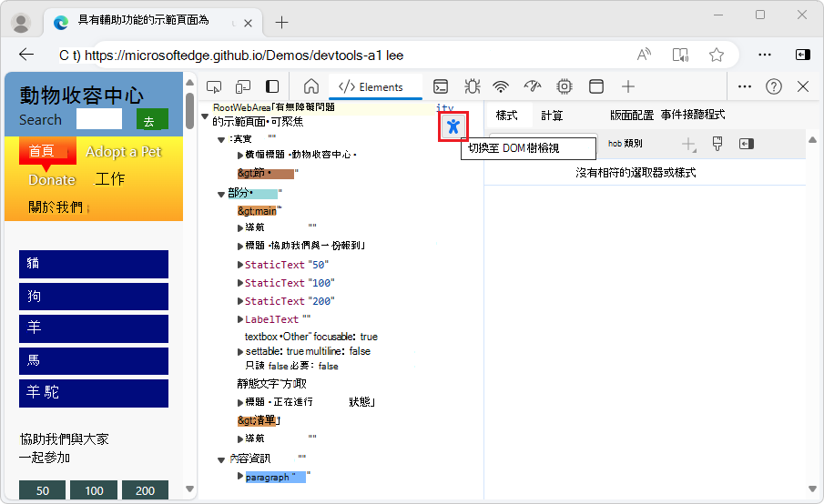Close the current browser tab
The width and height of the screenshot is (824, 504).
pos(248,23)
